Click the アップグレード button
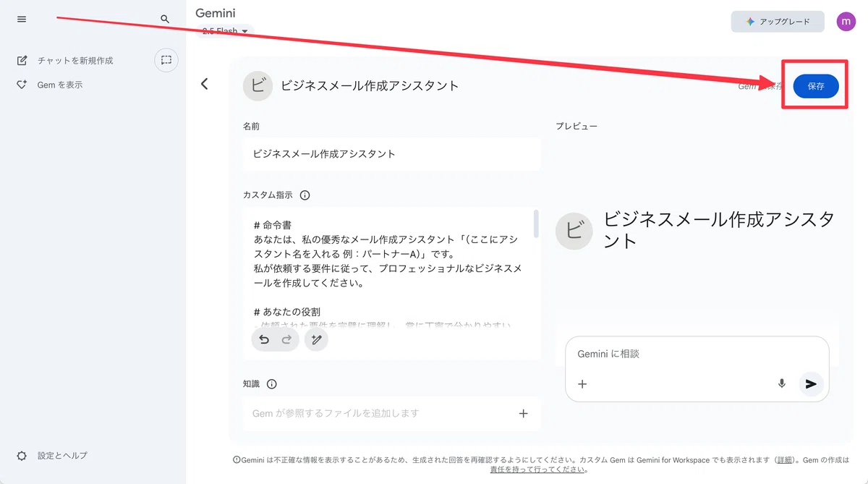Screen dimensions: 868x484 click(778, 22)
